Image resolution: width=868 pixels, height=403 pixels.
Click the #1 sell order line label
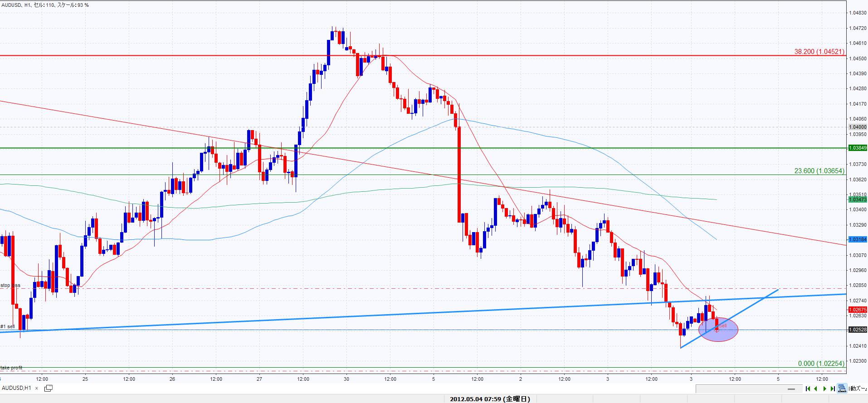(x=8, y=326)
